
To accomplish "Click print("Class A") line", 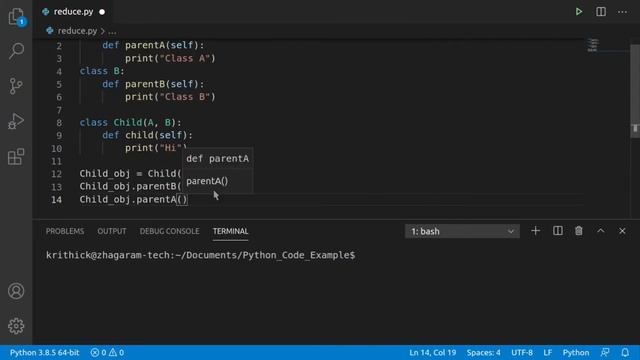I will click(170, 58).
